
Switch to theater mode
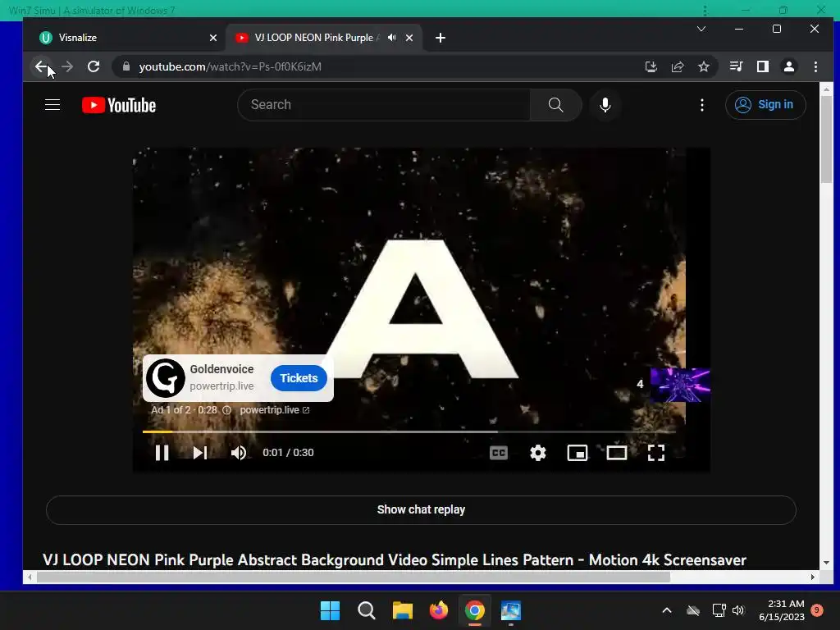tap(617, 453)
